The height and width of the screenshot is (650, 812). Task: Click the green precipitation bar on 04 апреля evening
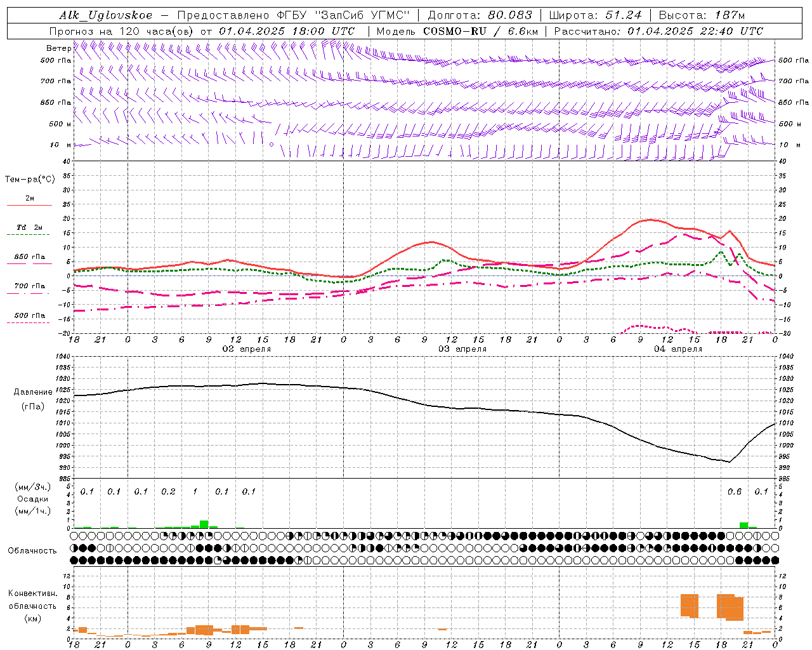point(743,525)
